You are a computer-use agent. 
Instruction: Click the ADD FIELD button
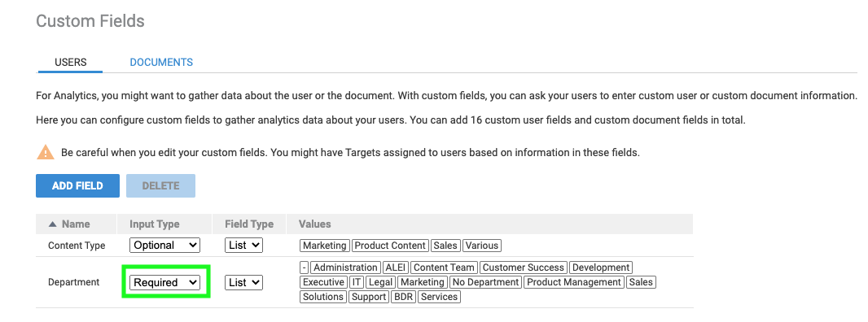77,186
